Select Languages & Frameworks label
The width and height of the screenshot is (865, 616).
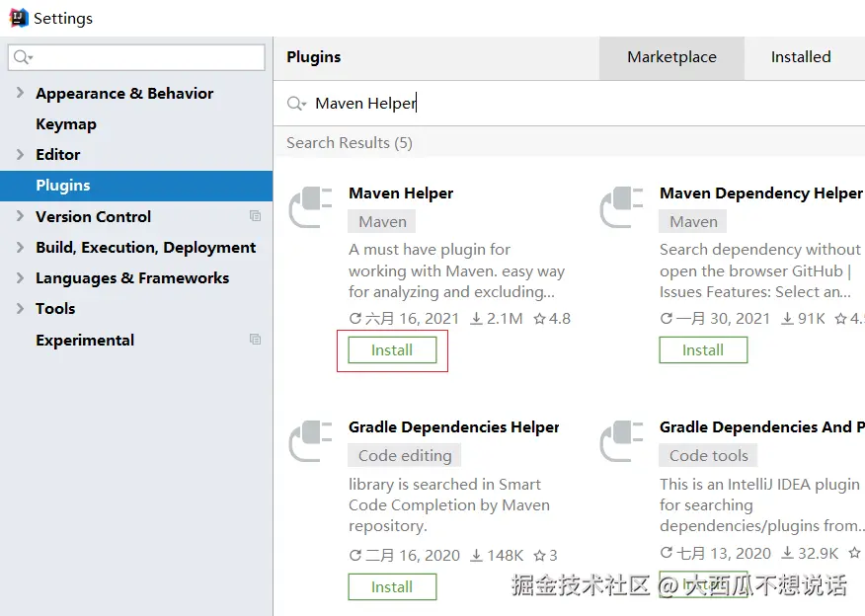pyautogui.click(x=132, y=278)
